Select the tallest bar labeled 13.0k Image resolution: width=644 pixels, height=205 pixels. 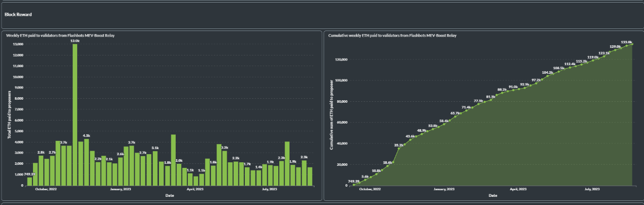[x=75, y=114]
